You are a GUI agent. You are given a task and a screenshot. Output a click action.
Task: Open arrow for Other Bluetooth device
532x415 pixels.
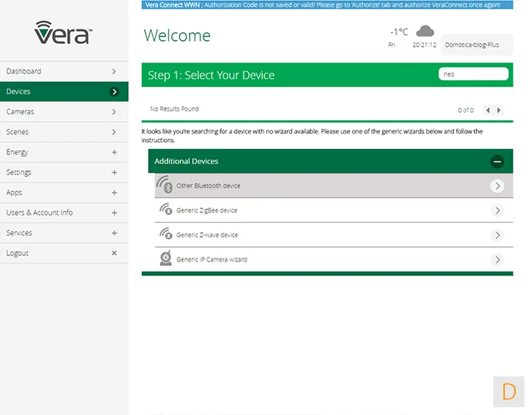click(x=497, y=186)
